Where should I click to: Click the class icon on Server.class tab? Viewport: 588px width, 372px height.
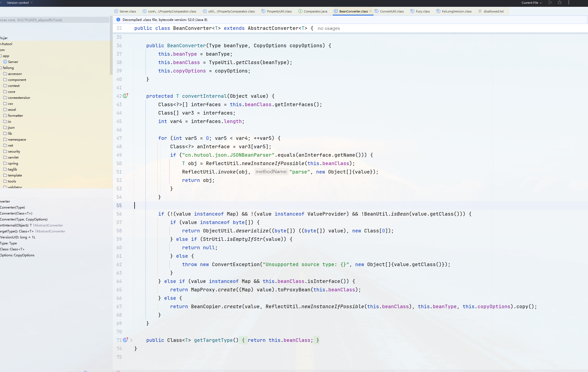click(x=116, y=11)
